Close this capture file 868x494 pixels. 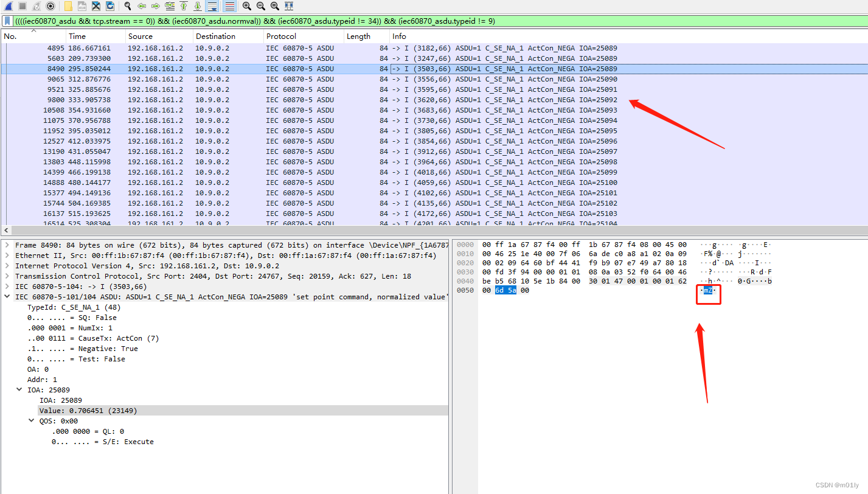point(96,6)
